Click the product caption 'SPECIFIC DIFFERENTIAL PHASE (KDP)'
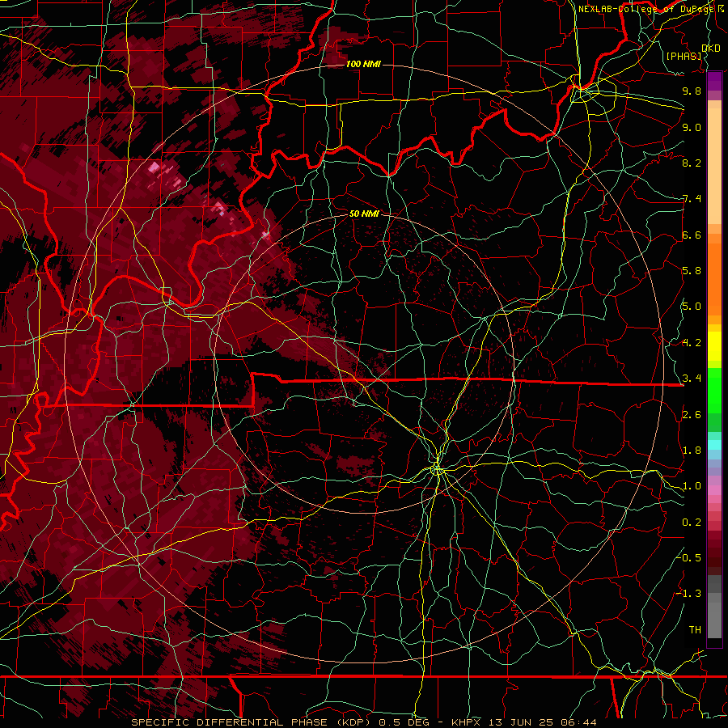 click(x=252, y=722)
